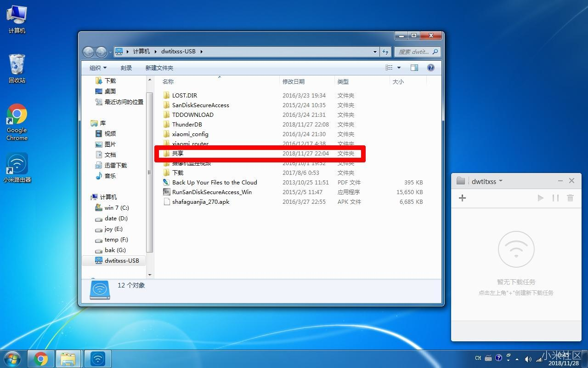Open the view options dropdown arrow
This screenshot has width=588, height=368.
(399, 68)
